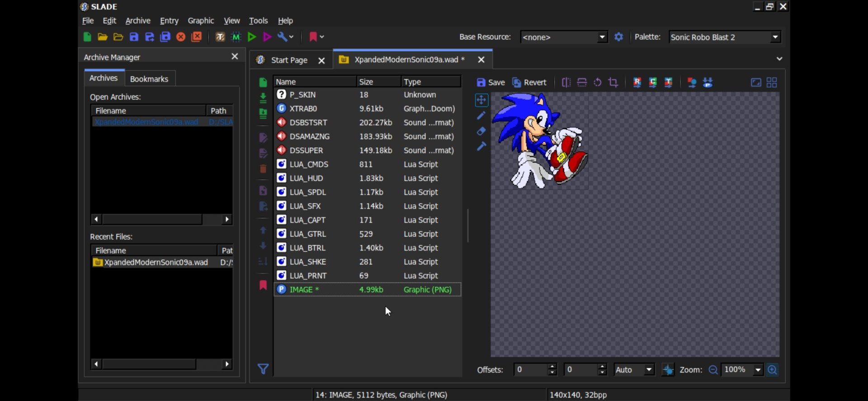Image resolution: width=868 pixels, height=401 pixels.
Task: Click the zoom out magnifier button
Action: click(x=713, y=370)
